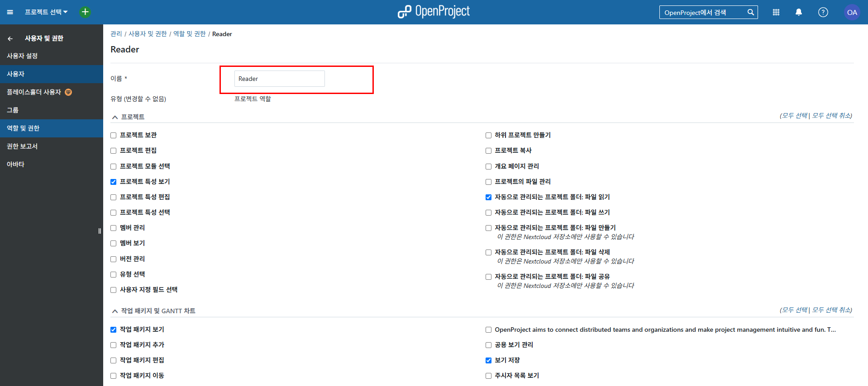The width and height of the screenshot is (868, 386).
Task: Click 모두 선택 취소 for 작업 패키지 section
Action: [832, 310]
